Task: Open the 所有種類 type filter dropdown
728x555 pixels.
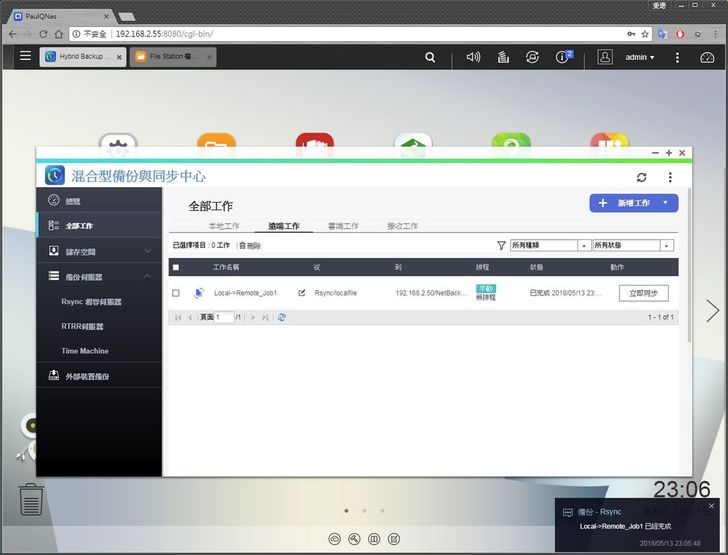Action: coord(549,245)
